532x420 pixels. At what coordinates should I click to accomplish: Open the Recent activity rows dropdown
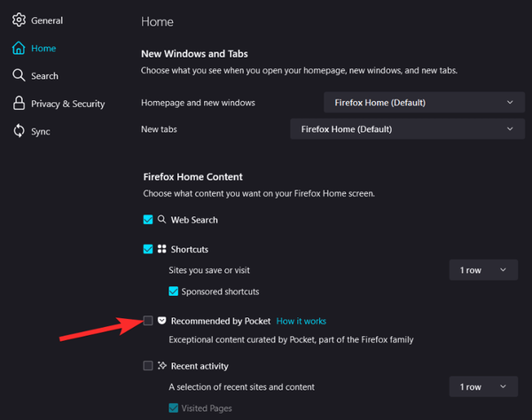coord(483,387)
